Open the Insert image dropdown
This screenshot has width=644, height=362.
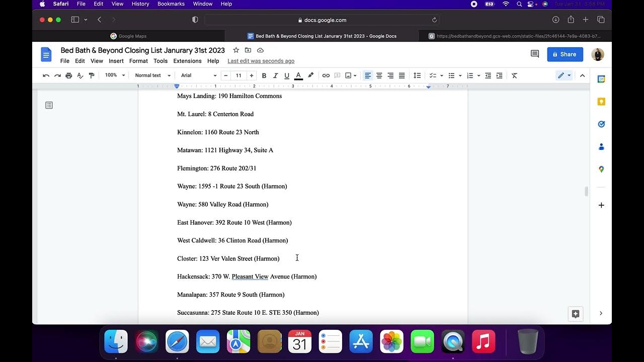[x=351, y=75]
